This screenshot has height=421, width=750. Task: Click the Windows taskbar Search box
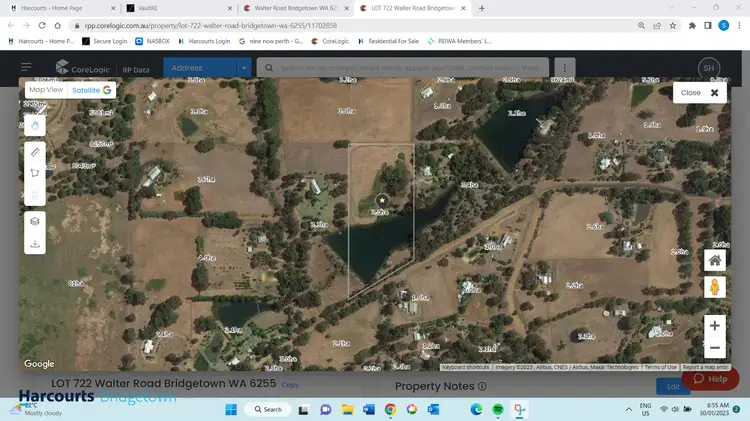[x=268, y=410]
